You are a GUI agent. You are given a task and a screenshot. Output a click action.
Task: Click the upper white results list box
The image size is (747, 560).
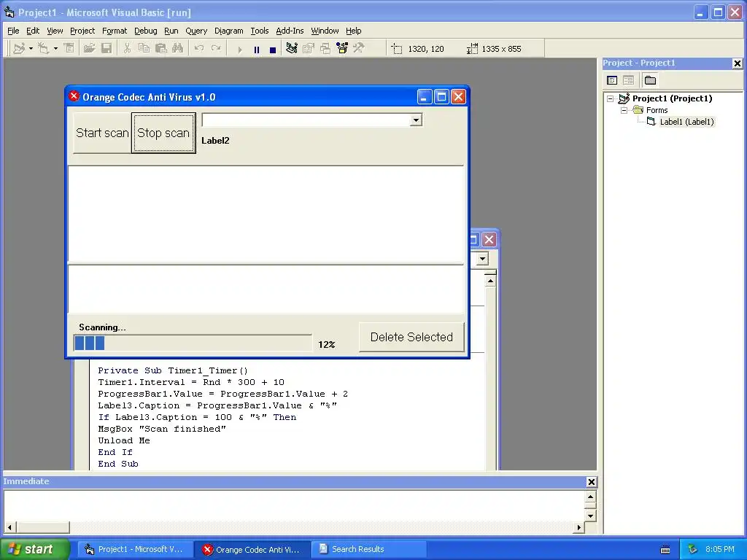266,214
